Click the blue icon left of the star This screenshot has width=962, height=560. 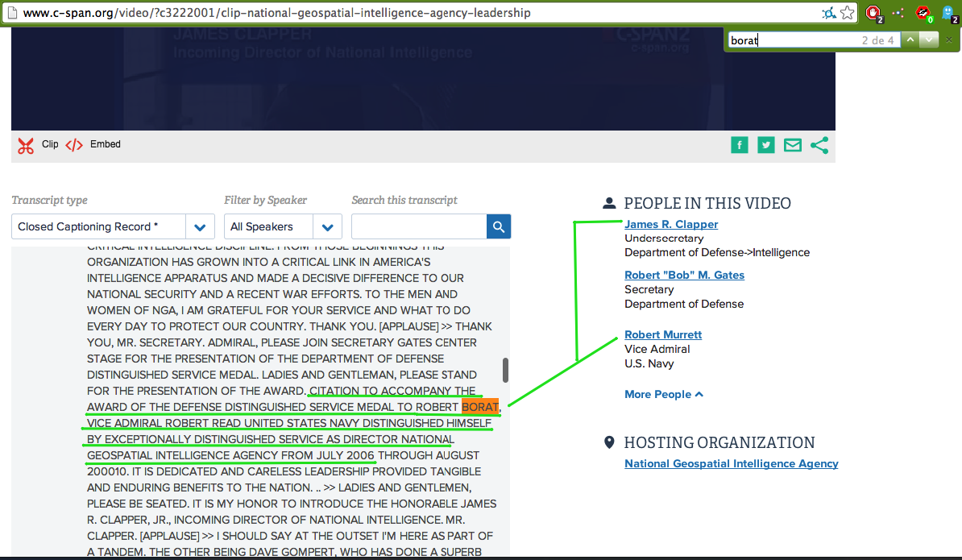828,13
